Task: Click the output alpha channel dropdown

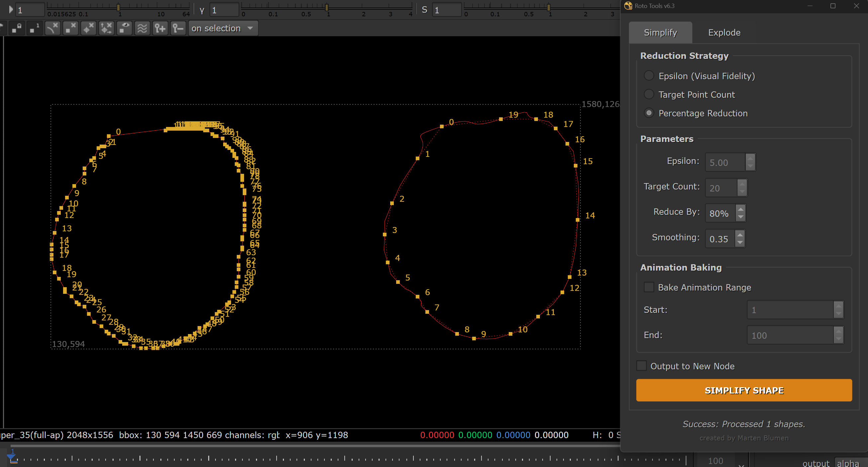Action: pos(849,462)
